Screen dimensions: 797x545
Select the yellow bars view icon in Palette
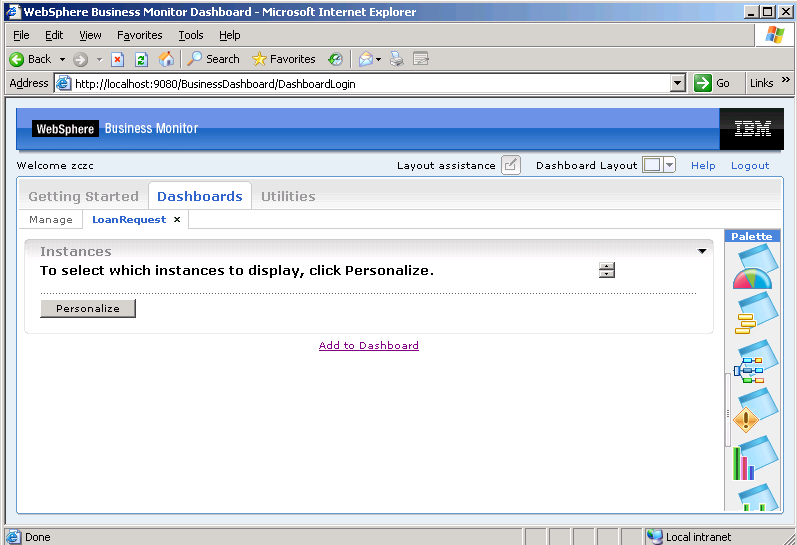755,314
